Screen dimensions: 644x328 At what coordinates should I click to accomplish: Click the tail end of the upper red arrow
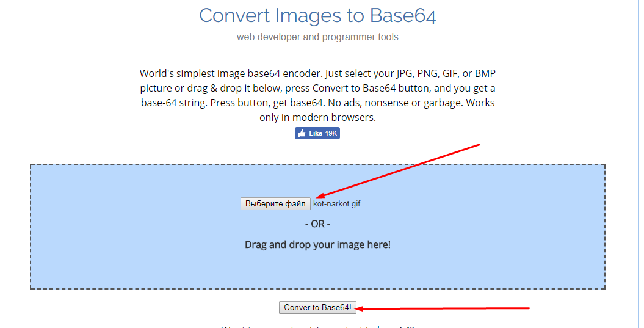click(479, 145)
